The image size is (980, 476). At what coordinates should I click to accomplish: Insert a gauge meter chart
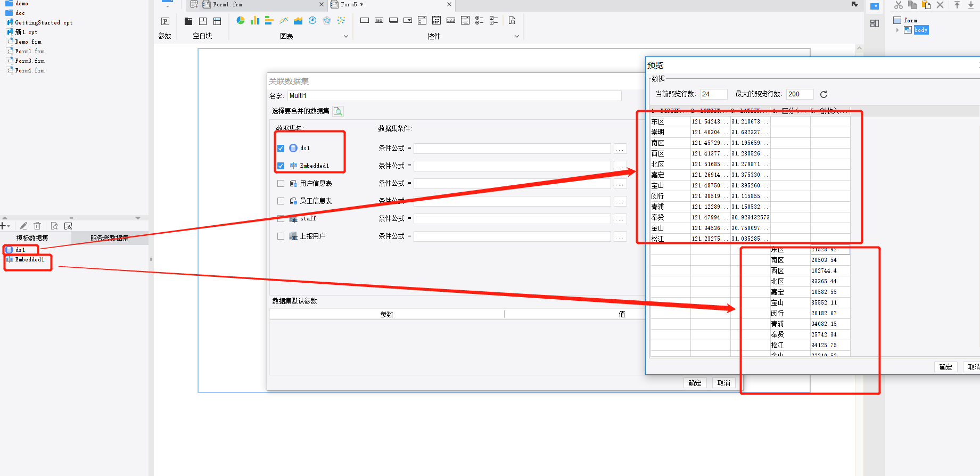pyautogui.click(x=312, y=20)
